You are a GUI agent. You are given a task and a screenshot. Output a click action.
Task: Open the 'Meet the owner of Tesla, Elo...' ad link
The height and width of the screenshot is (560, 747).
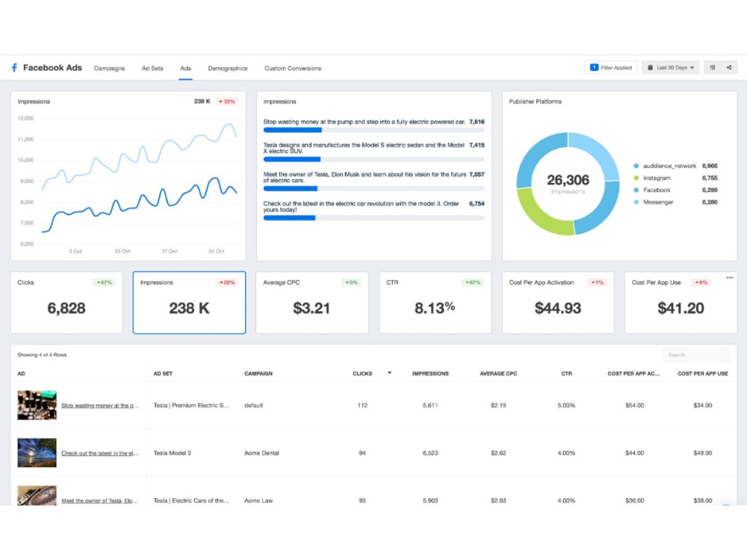(x=99, y=501)
